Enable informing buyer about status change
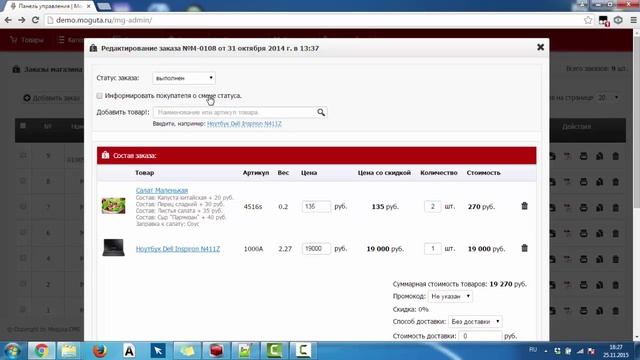 100,96
